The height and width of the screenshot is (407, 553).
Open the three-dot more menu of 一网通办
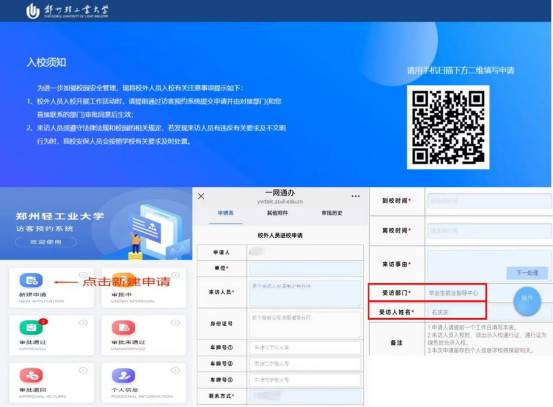point(356,196)
